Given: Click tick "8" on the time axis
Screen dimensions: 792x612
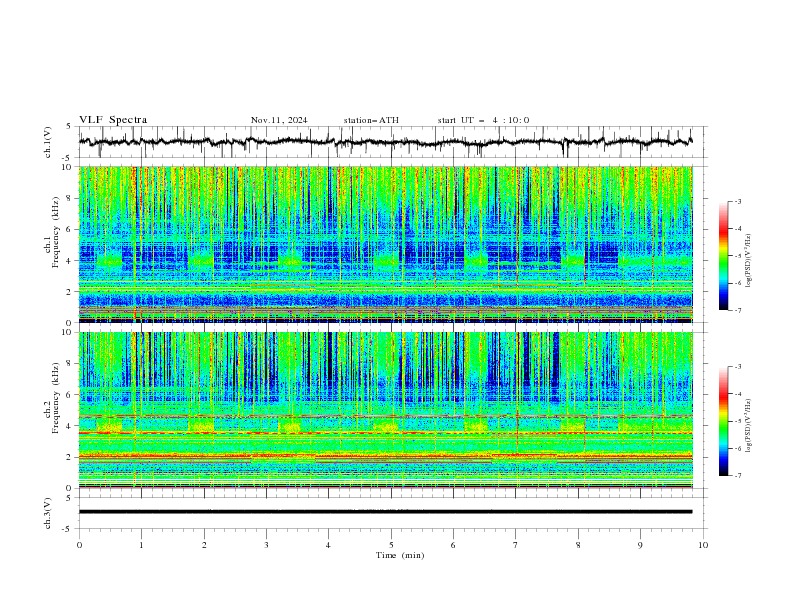Looking at the screenshot, I should (578, 545).
